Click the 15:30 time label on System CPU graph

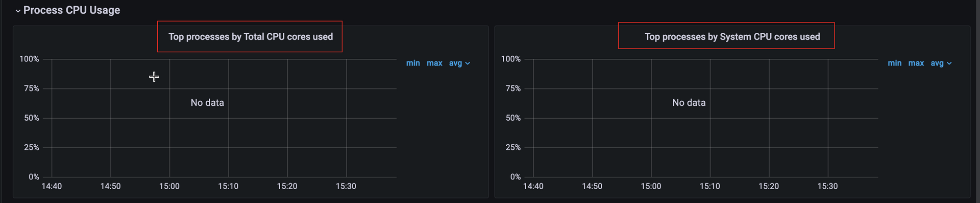[827, 186]
